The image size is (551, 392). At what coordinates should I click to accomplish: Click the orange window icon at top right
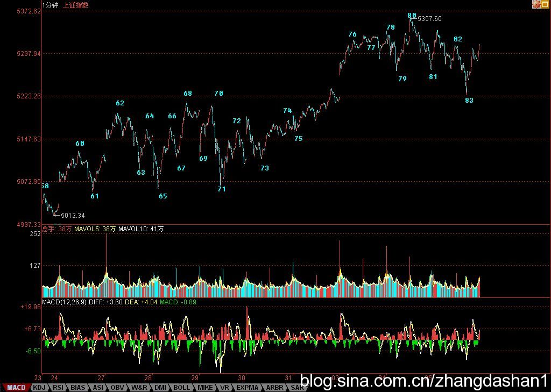[545, 4]
